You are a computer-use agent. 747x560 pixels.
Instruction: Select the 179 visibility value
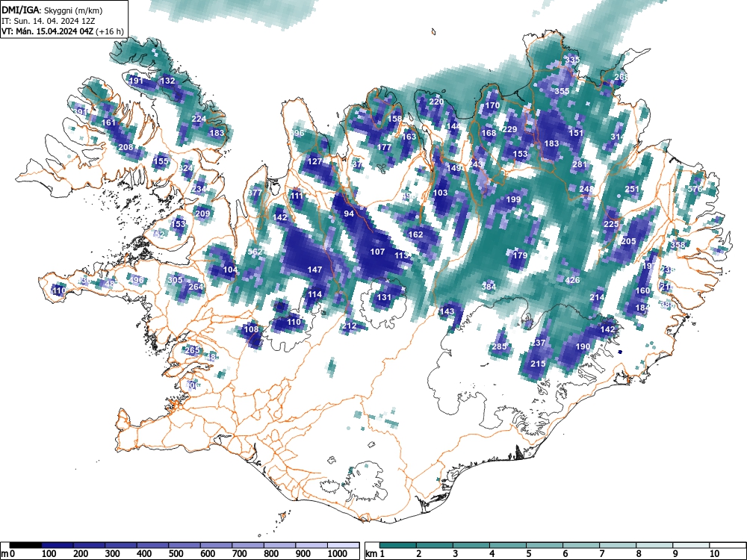[x=520, y=255]
